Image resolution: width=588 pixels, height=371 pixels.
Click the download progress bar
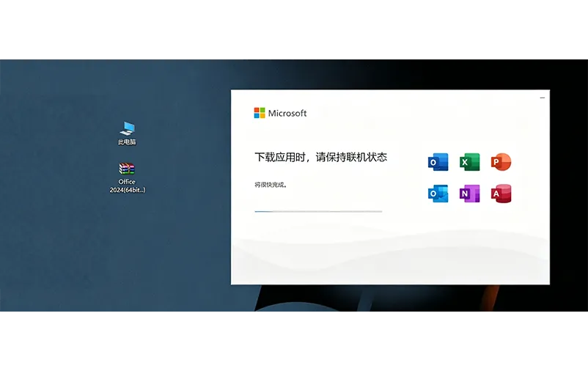tap(318, 212)
